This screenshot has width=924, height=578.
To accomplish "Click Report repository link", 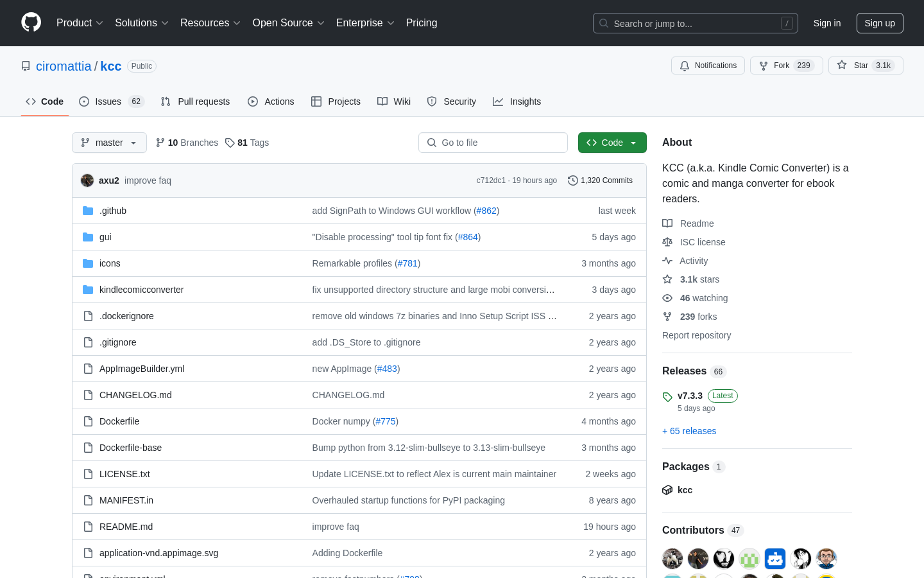I will [x=696, y=335].
